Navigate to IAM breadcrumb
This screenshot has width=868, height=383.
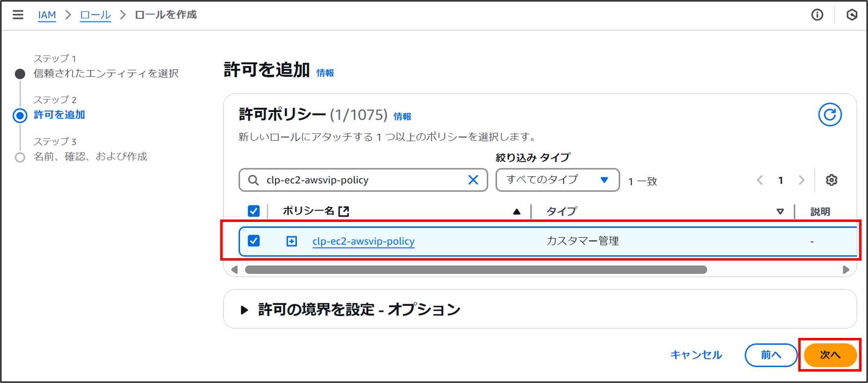click(47, 15)
